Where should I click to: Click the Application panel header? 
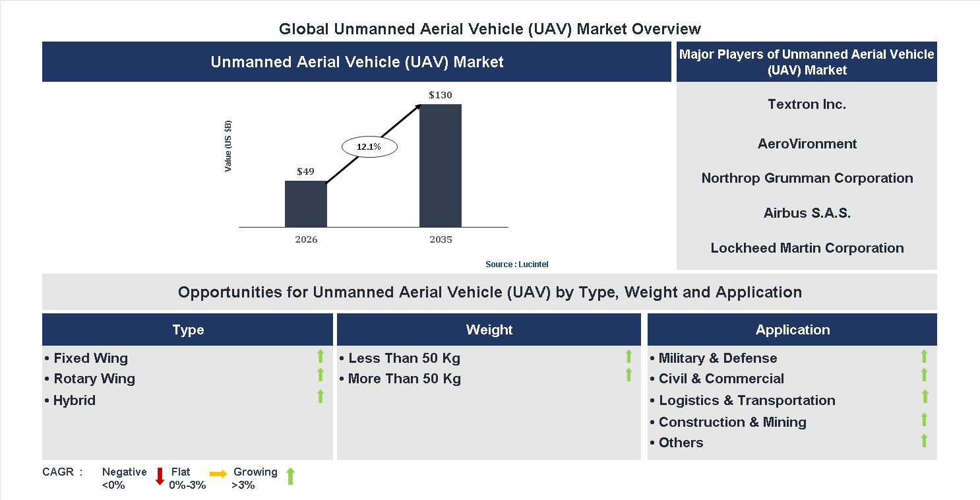792,329
